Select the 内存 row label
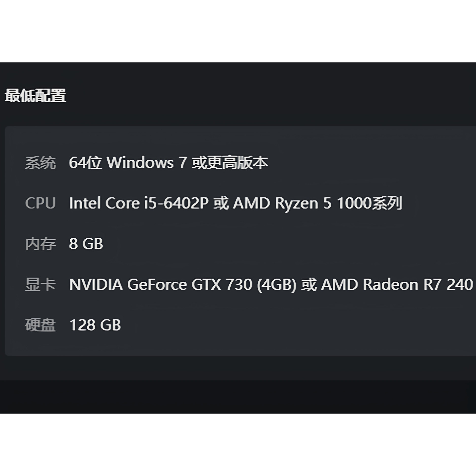 (41, 244)
